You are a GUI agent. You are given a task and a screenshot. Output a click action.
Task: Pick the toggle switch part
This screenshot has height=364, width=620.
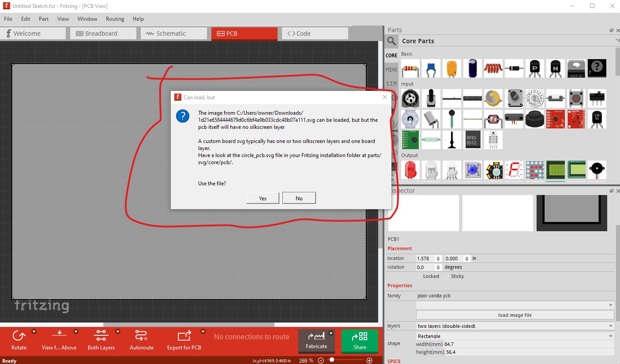coord(410,119)
